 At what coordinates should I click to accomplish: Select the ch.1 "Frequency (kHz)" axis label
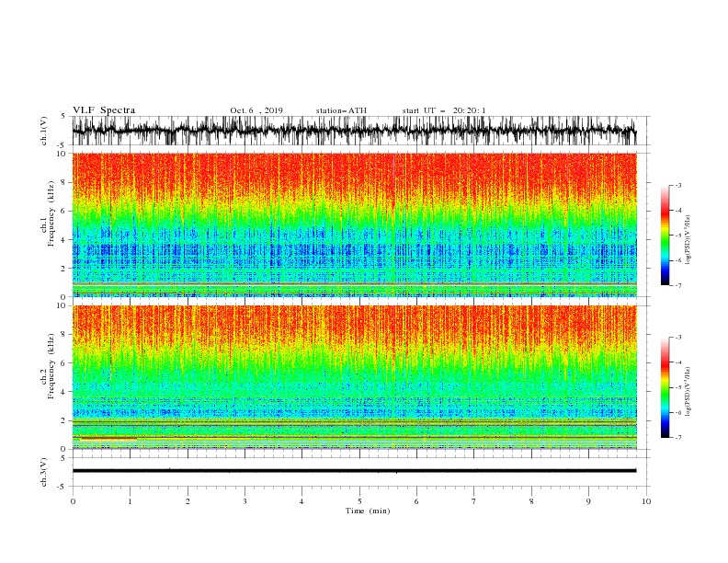point(51,213)
